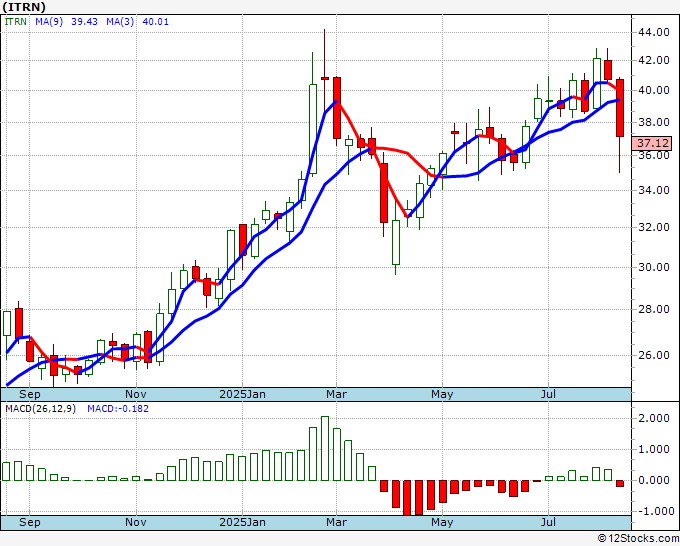The height and width of the screenshot is (546, 680).
Task: Click the MA(3) value 40.01
Action: click(x=155, y=22)
